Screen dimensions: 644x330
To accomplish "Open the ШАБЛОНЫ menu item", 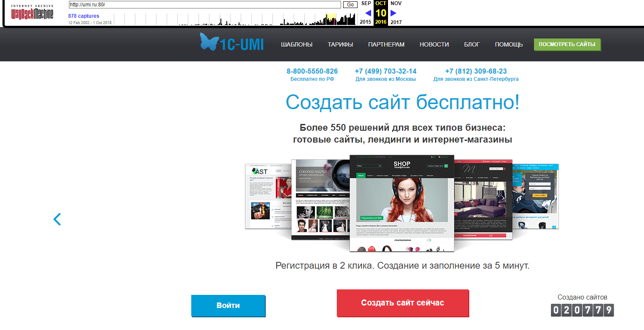I will point(297,44).
